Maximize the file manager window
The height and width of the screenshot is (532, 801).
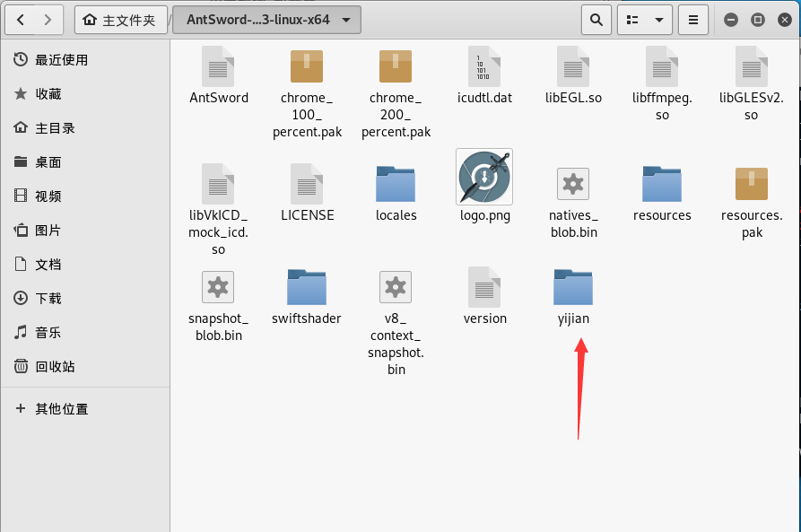758,20
